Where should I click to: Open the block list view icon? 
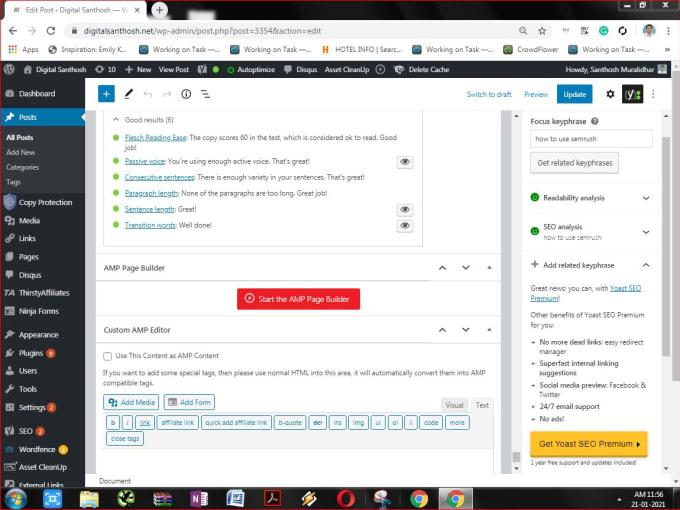click(x=206, y=94)
